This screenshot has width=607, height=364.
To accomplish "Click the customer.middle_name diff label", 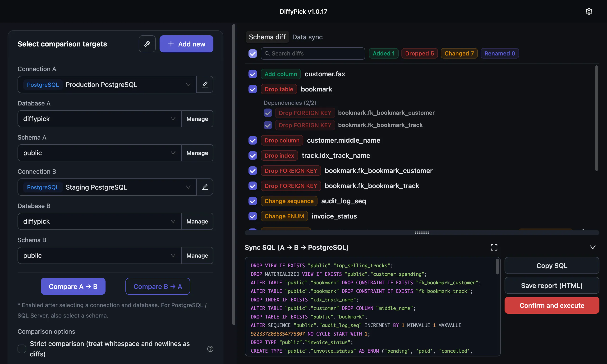I will click(x=344, y=140).
